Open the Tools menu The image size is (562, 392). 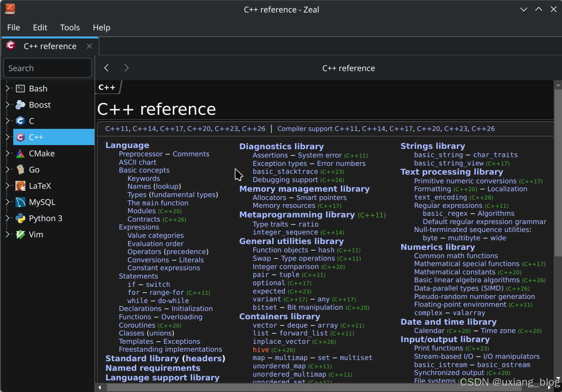click(x=70, y=27)
